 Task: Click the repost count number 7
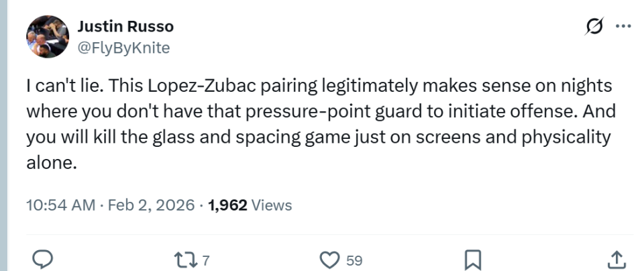click(207, 260)
